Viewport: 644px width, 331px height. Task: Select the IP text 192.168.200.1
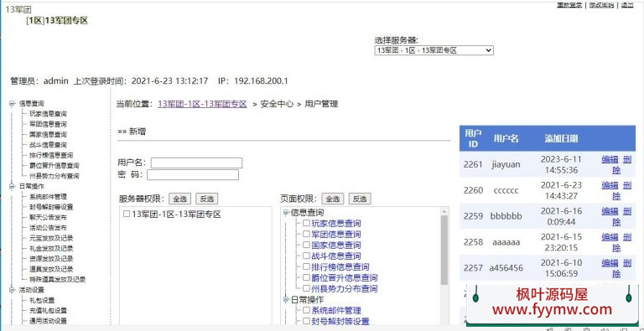pyautogui.click(x=261, y=81)
